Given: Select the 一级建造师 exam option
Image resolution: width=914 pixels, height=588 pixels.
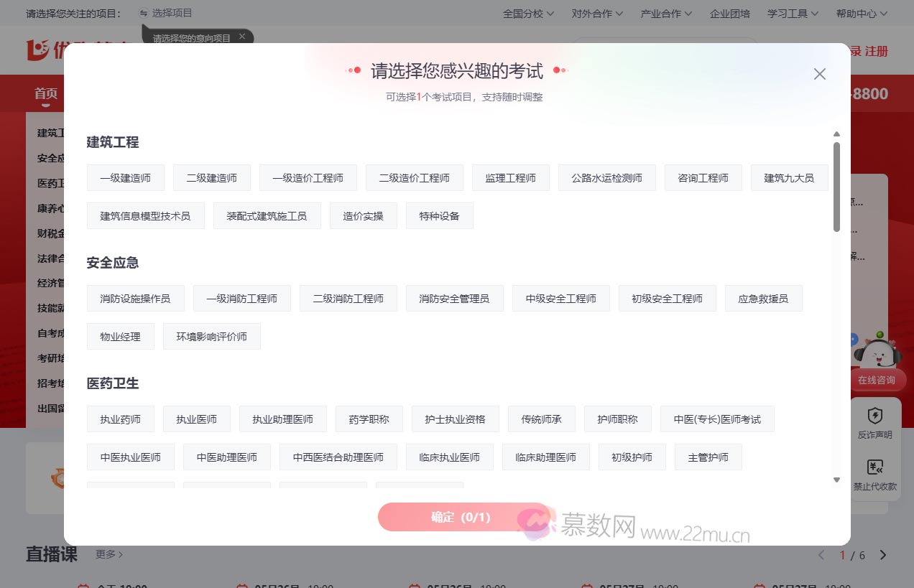Looking at the screenshot, I should 125,177.
